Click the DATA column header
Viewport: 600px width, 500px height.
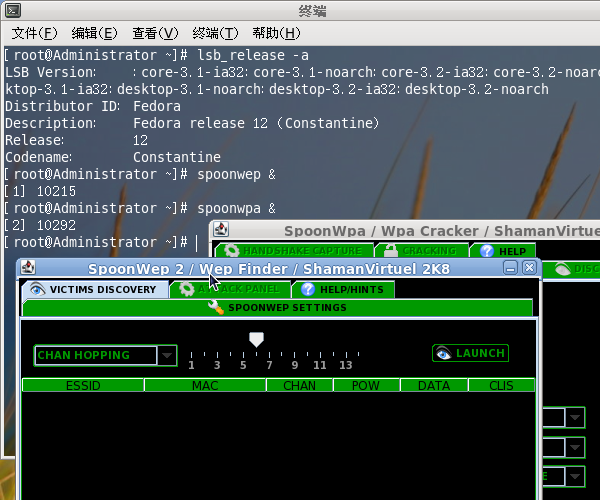click(x=433, y=385)
